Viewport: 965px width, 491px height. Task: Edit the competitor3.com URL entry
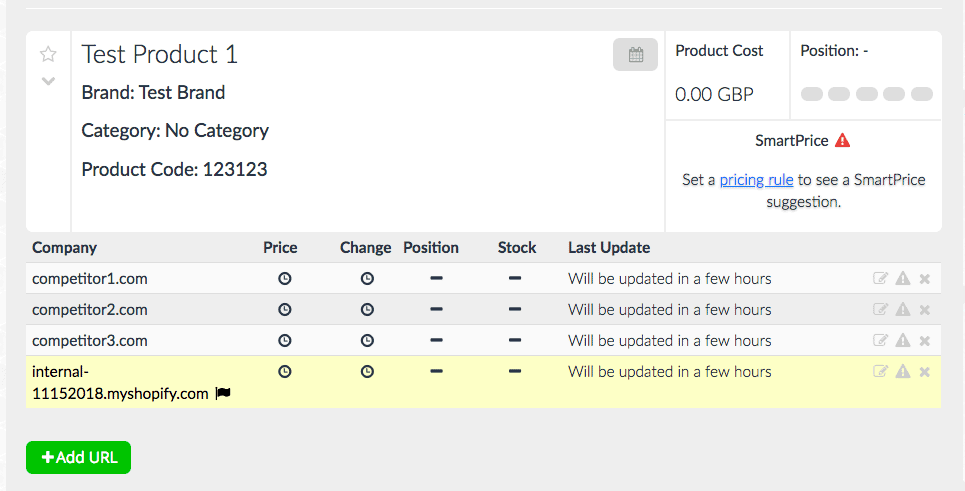[x=880, y=341]
